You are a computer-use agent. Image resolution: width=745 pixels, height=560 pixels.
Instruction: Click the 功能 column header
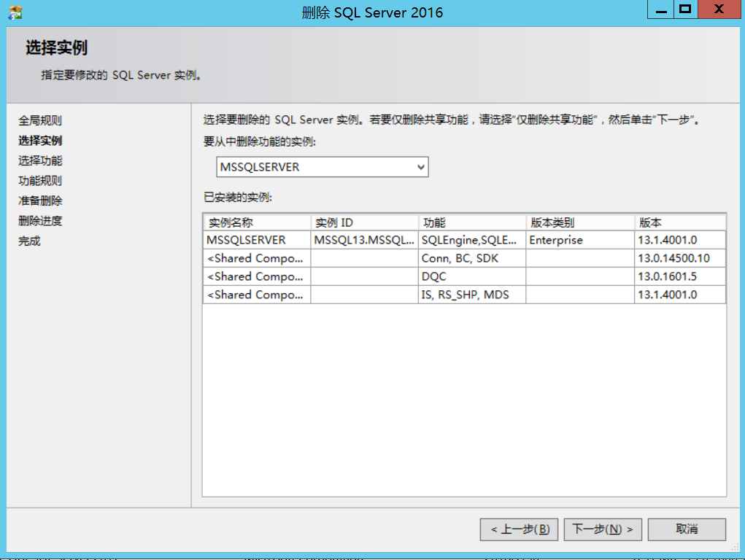472,222
